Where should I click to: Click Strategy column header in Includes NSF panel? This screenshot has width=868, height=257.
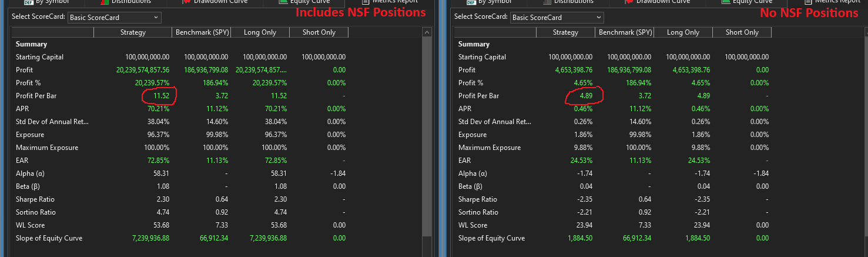coord(133,32)
